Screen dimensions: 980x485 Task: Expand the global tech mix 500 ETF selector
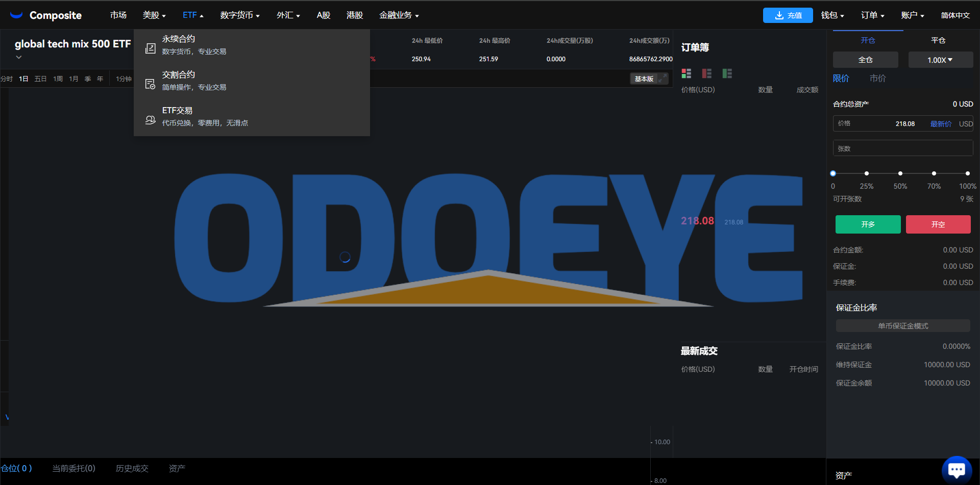[x=19, y=57]
